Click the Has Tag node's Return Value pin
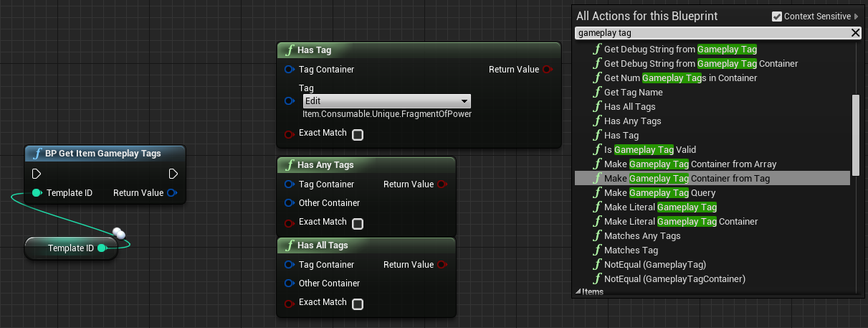 pyautogui.click(x=548, y=70)
